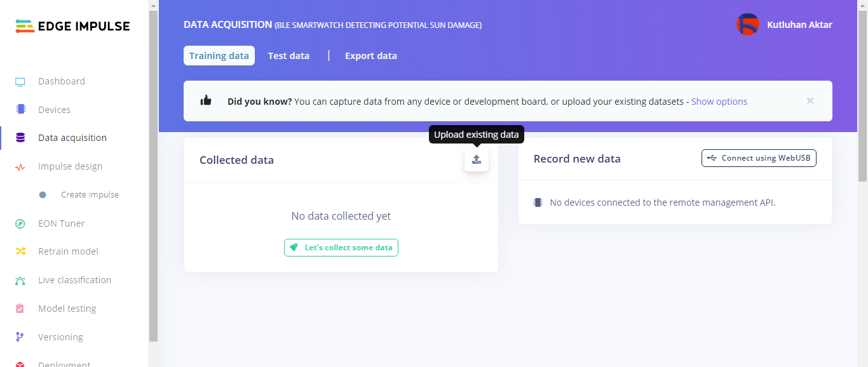The width and height of the screenshot is (868, 367).
Task: Click the Dashboard monitor icon in sidebar
Action: point(20,82)
